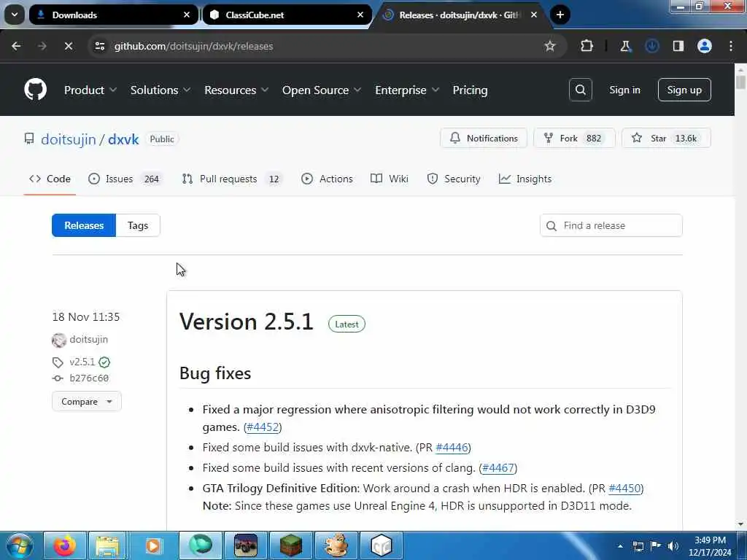
Task: Open the Security tab
Action: (x=454, y=179)
